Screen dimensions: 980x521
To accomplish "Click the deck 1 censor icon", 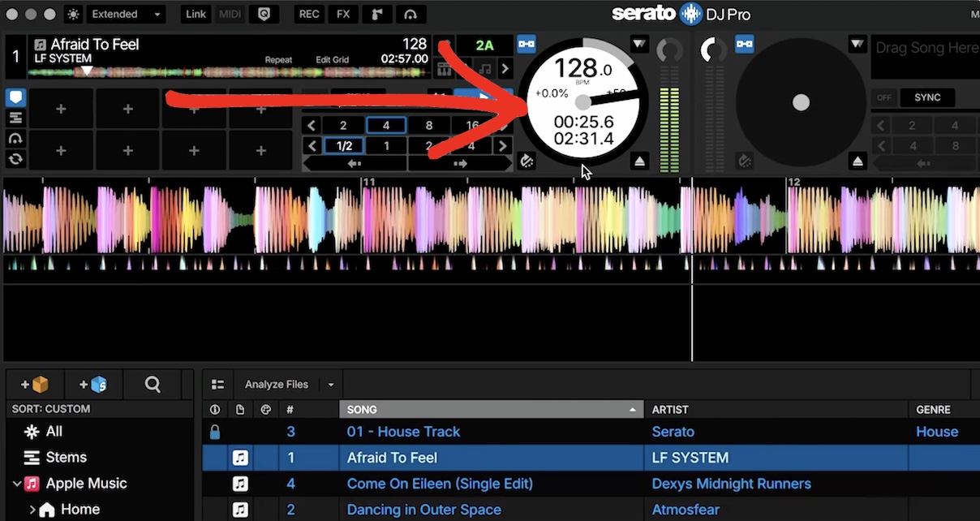I will 527,160.
